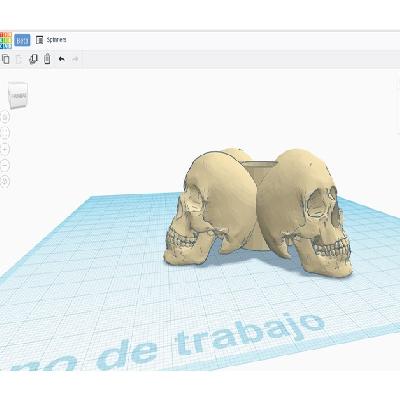Toggle the perspective/orthographic view button

pyautogui.click(x=5, y=181)
